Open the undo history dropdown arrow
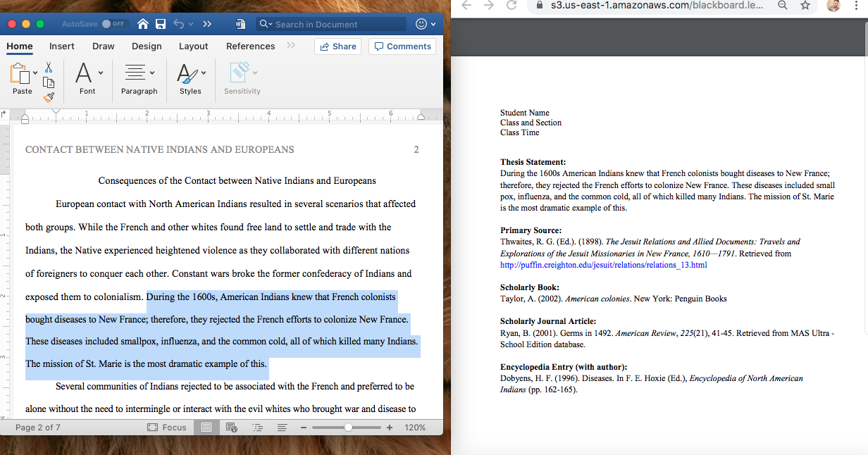Image resolution: width=868 pixels, height=455 pixels. tap(191, 24)
